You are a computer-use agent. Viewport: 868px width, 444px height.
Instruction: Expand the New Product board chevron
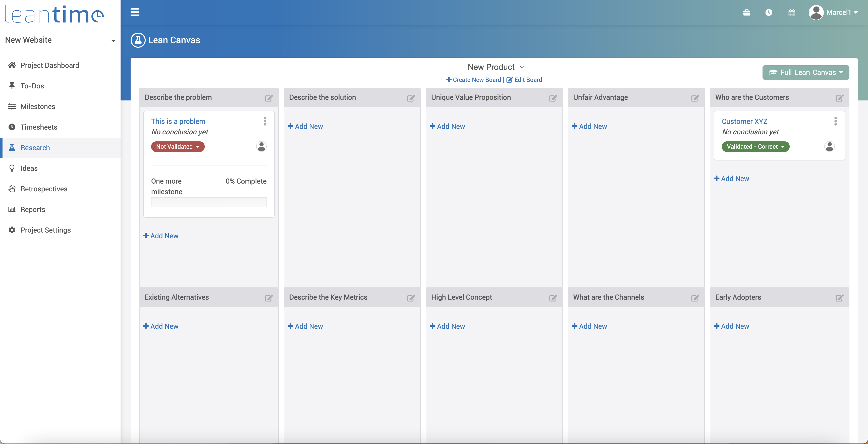click(522, 67)
